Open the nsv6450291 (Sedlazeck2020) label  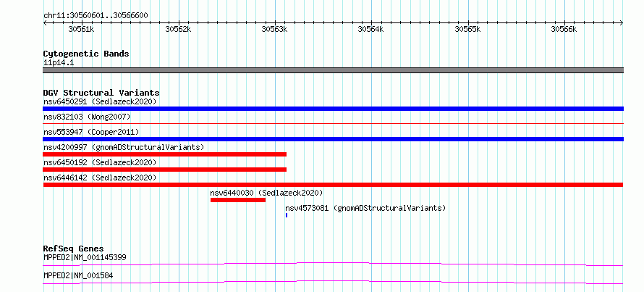pyautogui.click(x=100, y=101)
